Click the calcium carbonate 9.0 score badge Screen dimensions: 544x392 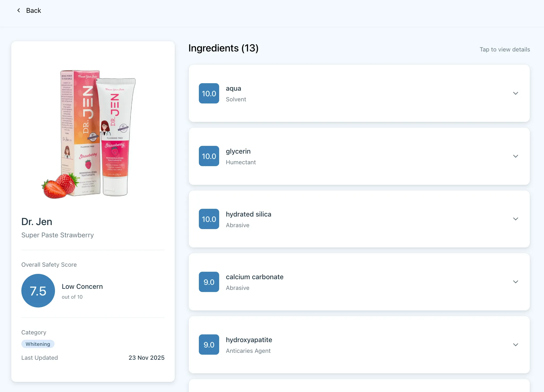pyautogui.click(x=209, y=282)
